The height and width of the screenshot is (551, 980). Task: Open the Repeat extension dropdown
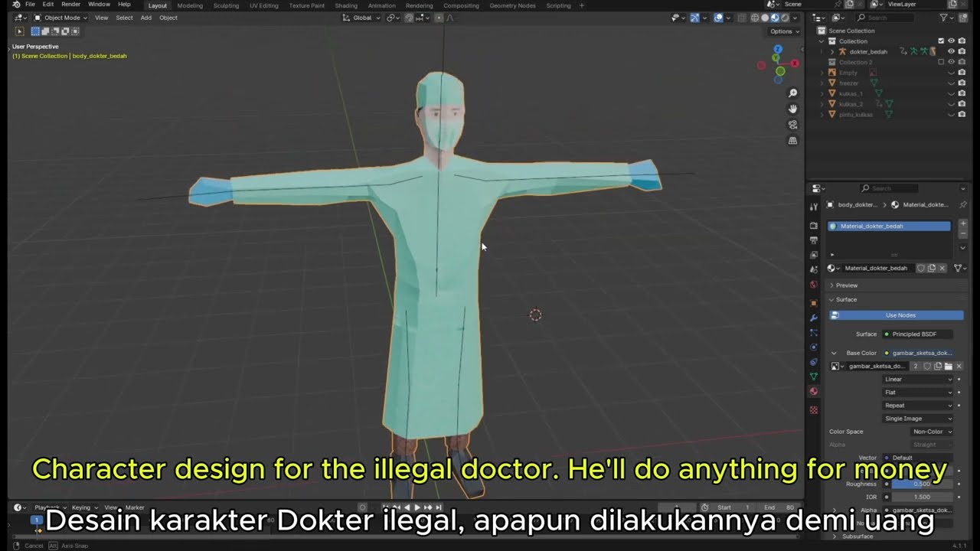(x=918, y=405)
